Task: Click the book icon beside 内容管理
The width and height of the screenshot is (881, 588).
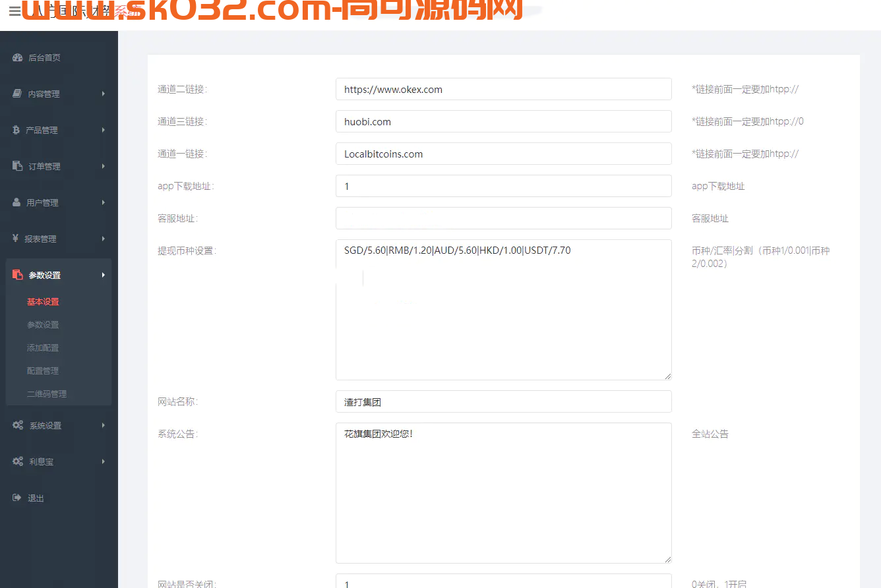Action: coord(17,94)
